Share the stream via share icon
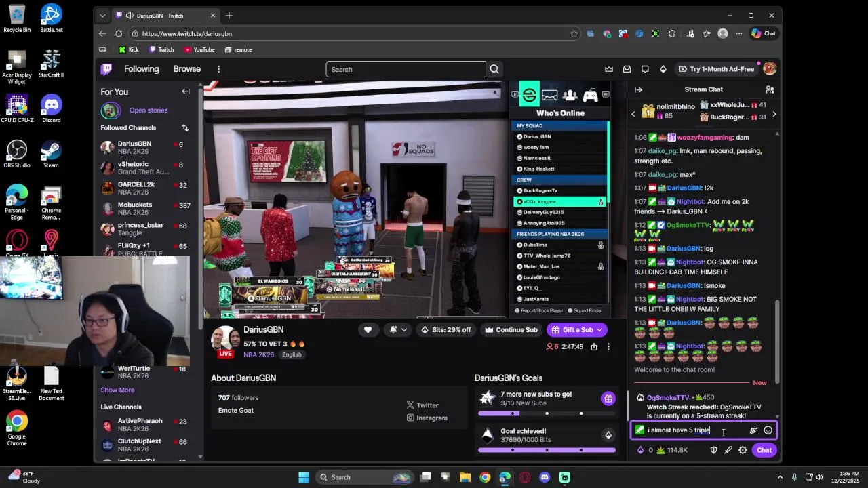868x488 pixels. click(x=594, y=346)
